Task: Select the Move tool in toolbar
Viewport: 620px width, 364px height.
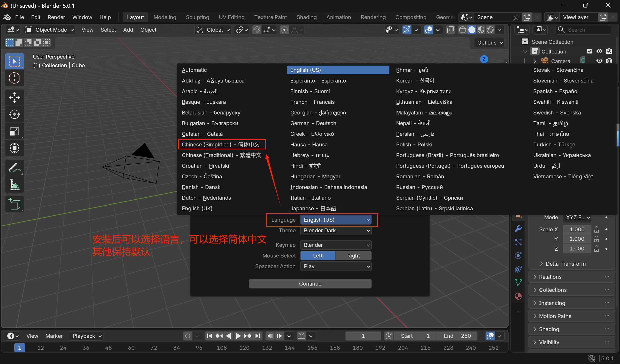Action: click(14, 97)
